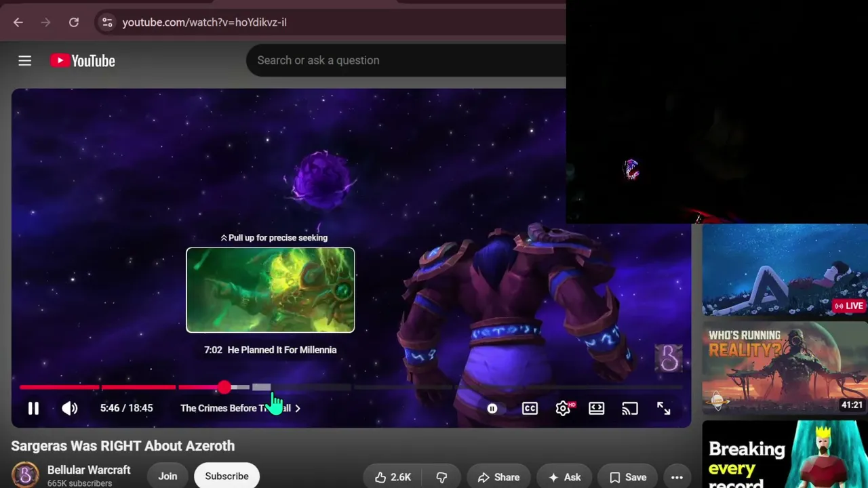Go to YouTube home via the logo

(83, 61)
